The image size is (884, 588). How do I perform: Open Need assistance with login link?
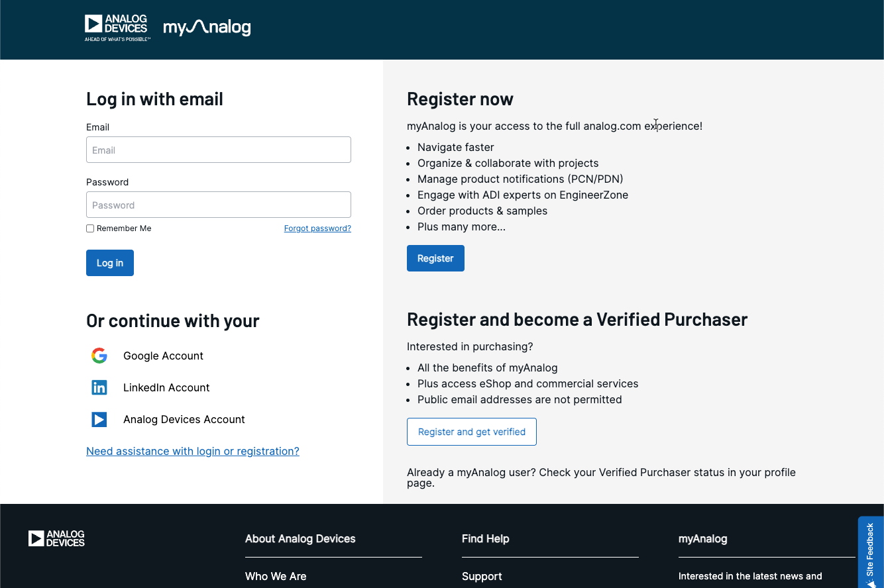click(192, 451)
